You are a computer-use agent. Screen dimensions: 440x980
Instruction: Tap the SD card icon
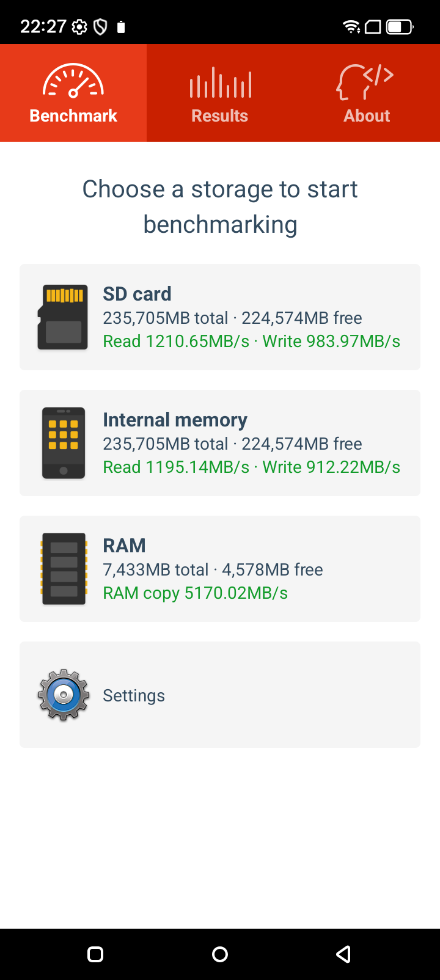coord(63,317)
